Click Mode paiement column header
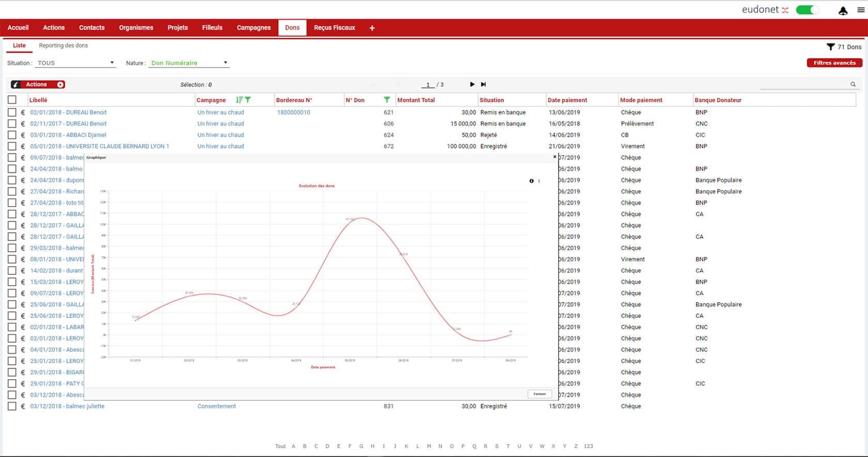The width and height of the screenshot is (868, 457). tap(641, 100)
